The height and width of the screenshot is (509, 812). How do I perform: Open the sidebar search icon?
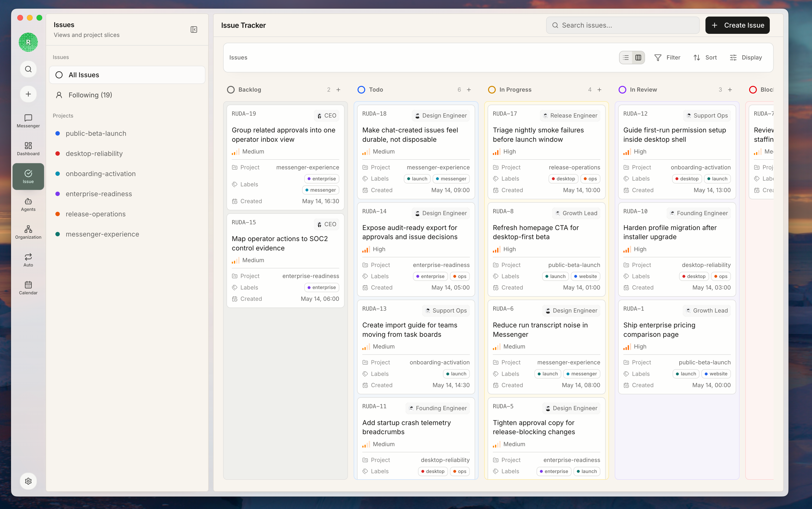(28, 69)
